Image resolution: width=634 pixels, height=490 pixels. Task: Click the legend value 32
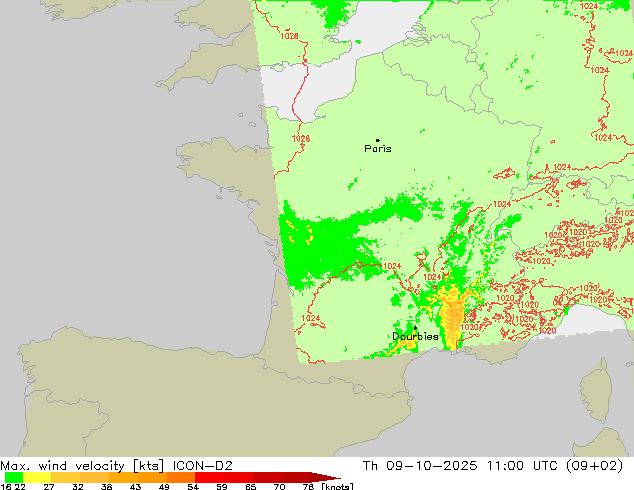point(78,486)
